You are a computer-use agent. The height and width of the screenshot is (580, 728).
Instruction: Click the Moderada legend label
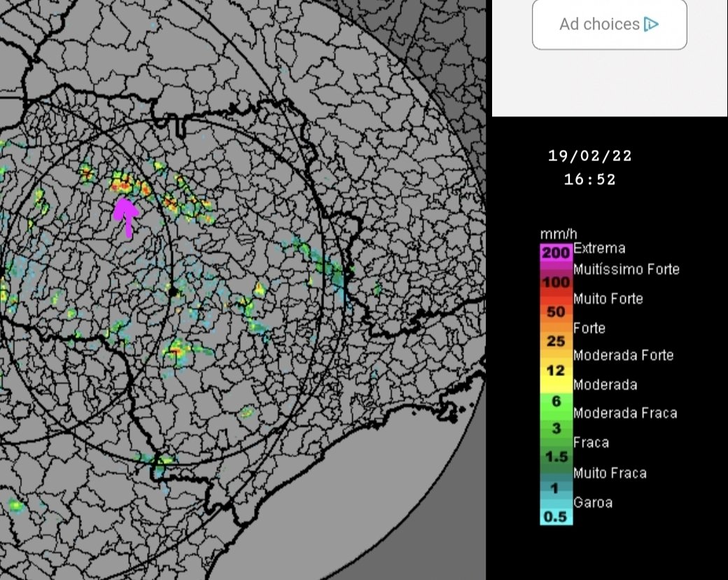(605, 385)
